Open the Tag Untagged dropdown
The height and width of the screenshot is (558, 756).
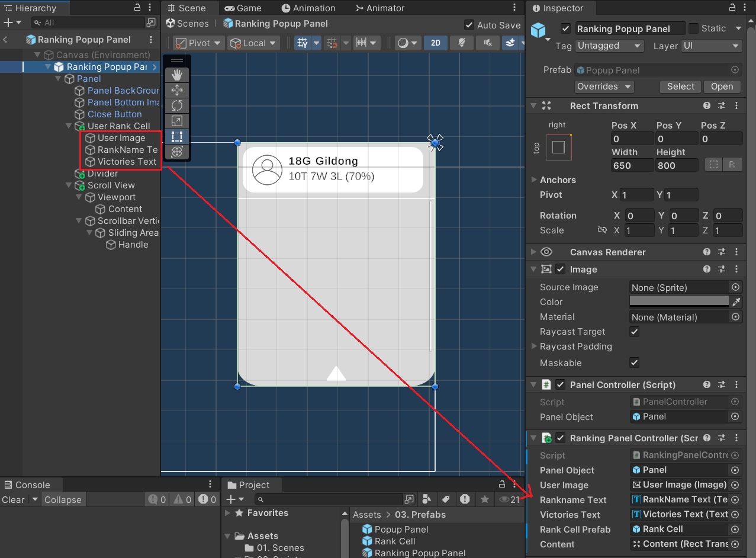[x=609, y=46]
